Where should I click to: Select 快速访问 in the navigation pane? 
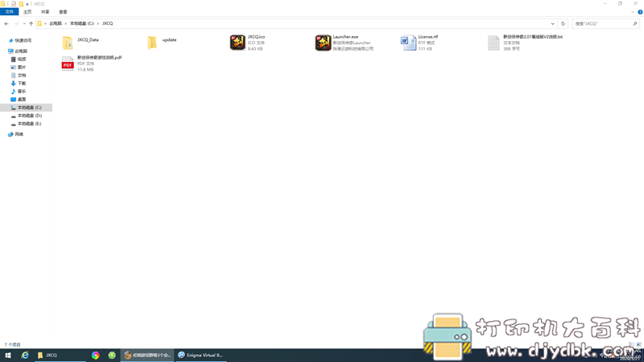(x=23, y=41)
